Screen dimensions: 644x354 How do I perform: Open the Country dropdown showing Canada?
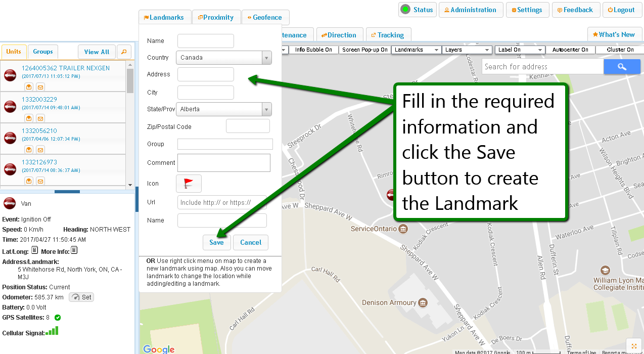coord(223,58)
